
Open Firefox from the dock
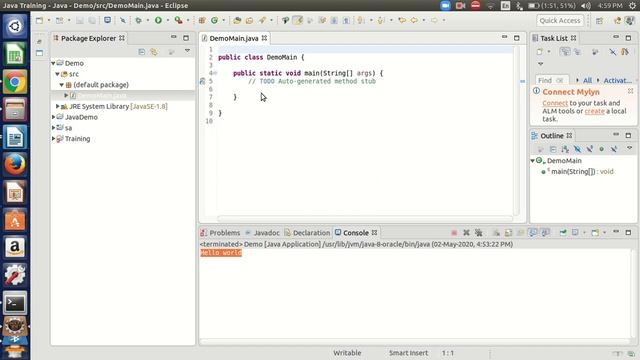(15, 165)
